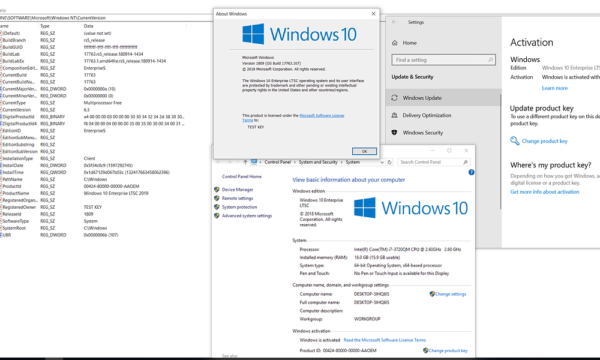Open Read the Microsoft Software License Terms link

tap(384, 340)
